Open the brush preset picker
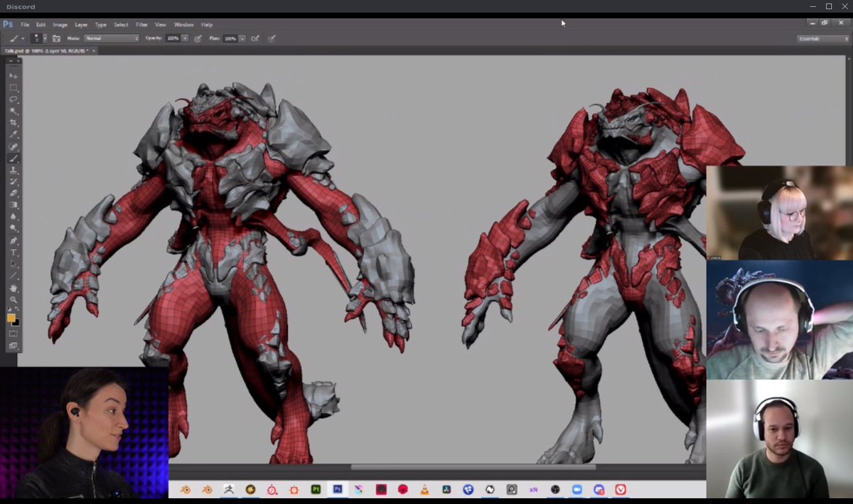853x504 pixels. tap(38, 38)
